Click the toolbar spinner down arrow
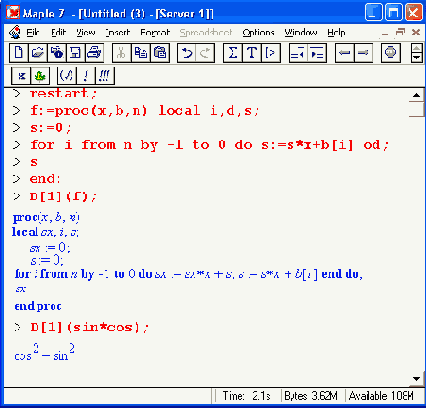Viewport: 426px width, 408px height. coord(417,58)
